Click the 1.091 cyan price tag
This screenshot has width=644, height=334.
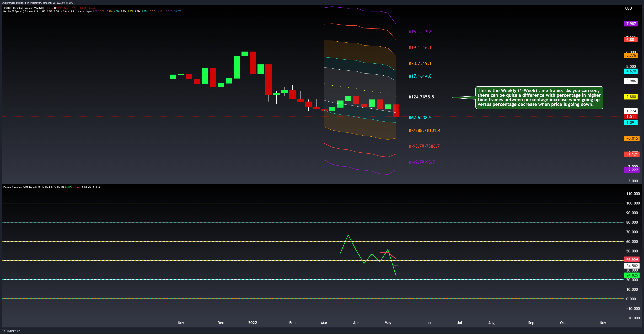[631, 123]
